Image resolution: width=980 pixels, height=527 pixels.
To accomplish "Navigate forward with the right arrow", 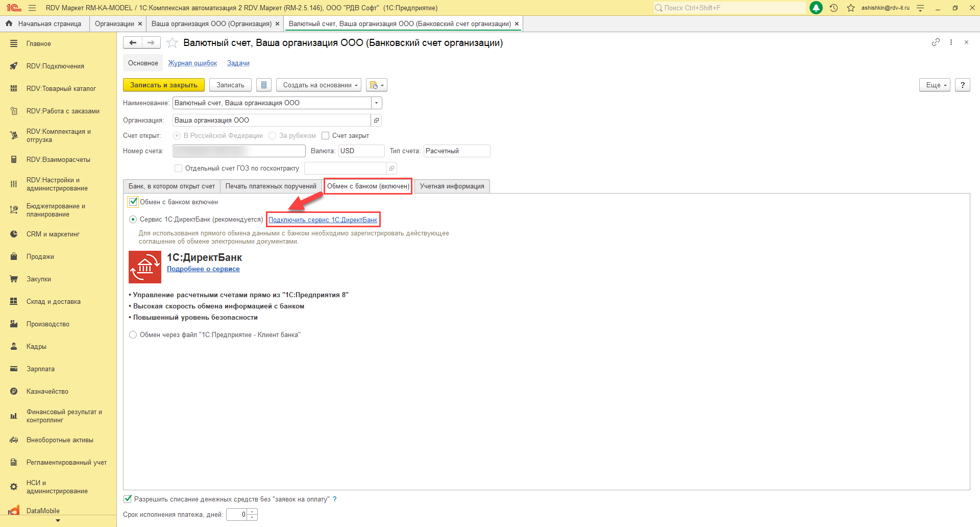I will (151, 43).
